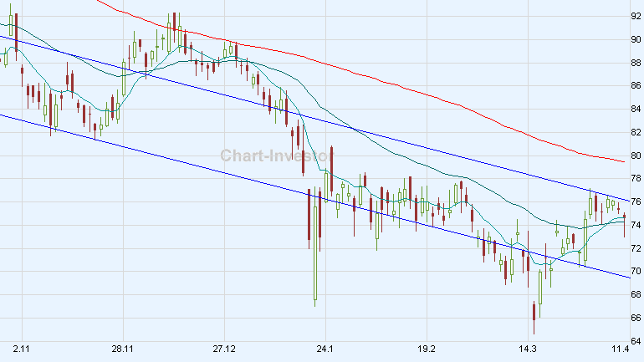Click the 24.1 date axis label
This screenshot has height=362, width=644.
click(325, 348)
